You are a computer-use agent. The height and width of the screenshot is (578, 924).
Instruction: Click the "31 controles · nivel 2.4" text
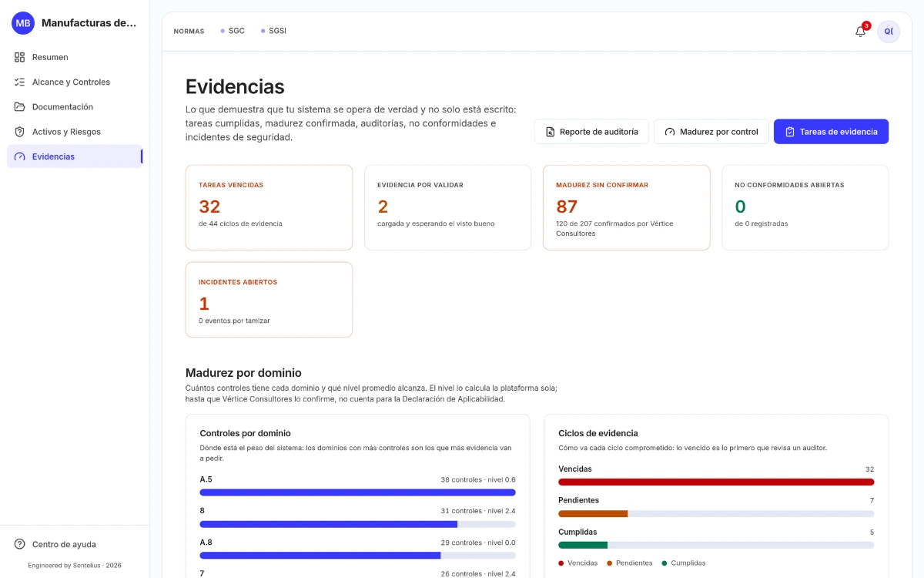pos(478,511)
